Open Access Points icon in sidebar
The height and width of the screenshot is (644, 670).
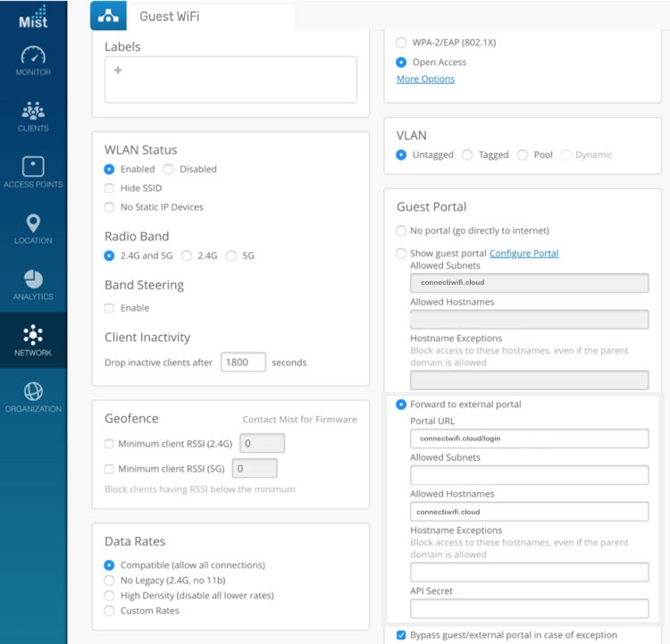pos(33,167)
